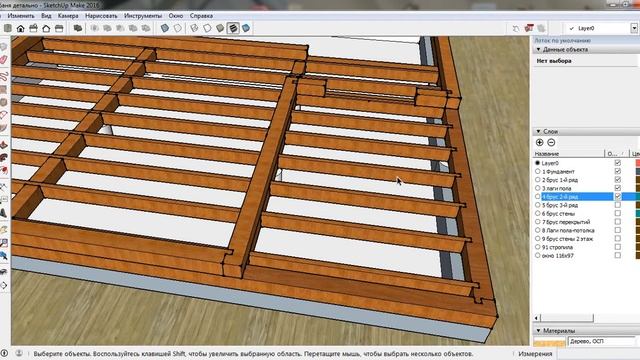
Task: Hide the 2 брус 1-й ряд layer
Action: click(x=618, y=180)
